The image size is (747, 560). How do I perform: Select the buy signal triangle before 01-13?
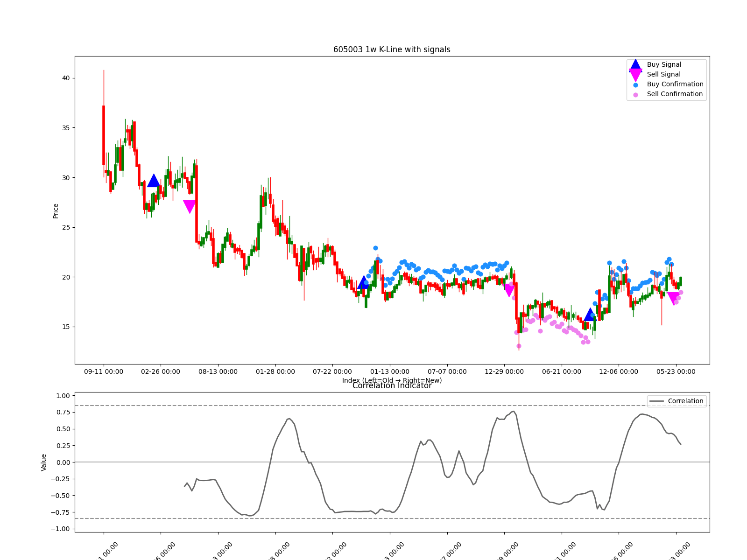(x=364, y=282)
